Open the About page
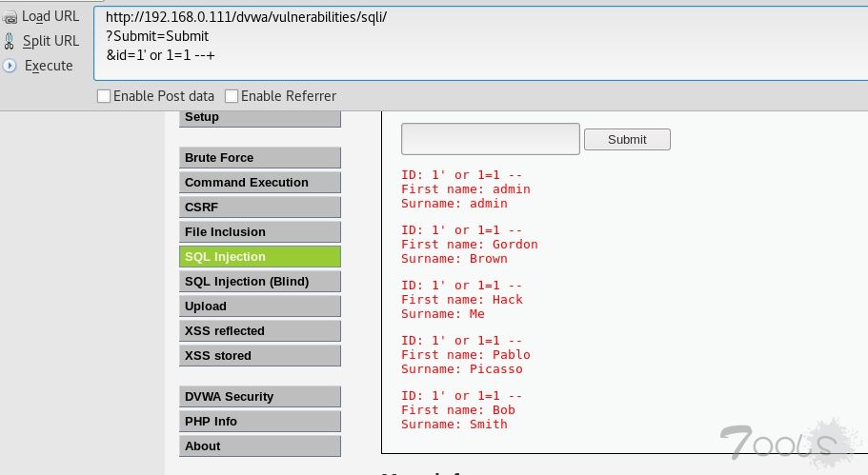868x475 pixels. click(x=259, y=446)
